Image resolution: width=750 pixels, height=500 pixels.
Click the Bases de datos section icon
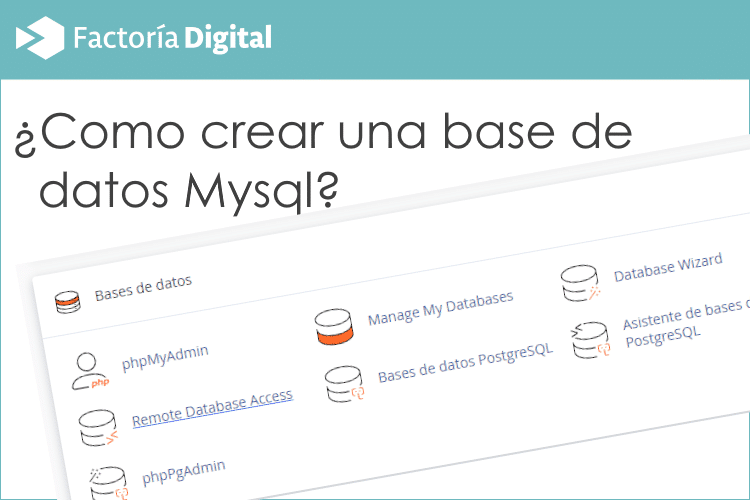pos(67,302)
